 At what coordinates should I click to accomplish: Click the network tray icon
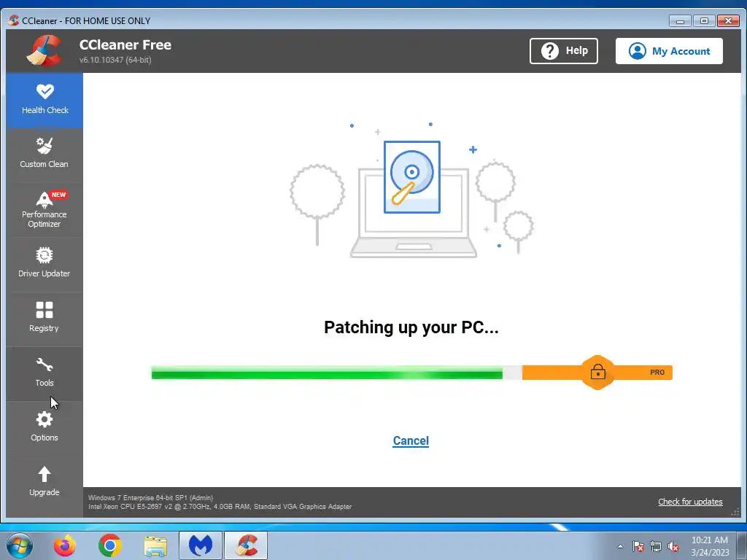coord(656,546)
